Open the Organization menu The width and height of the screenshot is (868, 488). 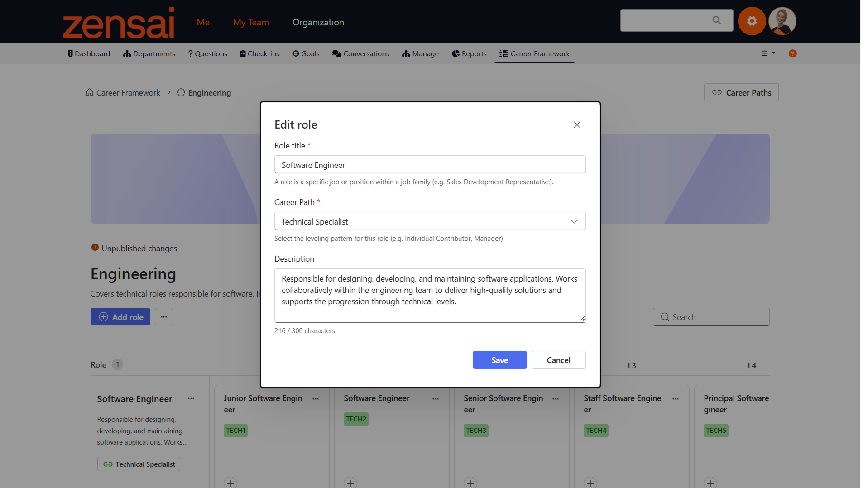[318, 22]
